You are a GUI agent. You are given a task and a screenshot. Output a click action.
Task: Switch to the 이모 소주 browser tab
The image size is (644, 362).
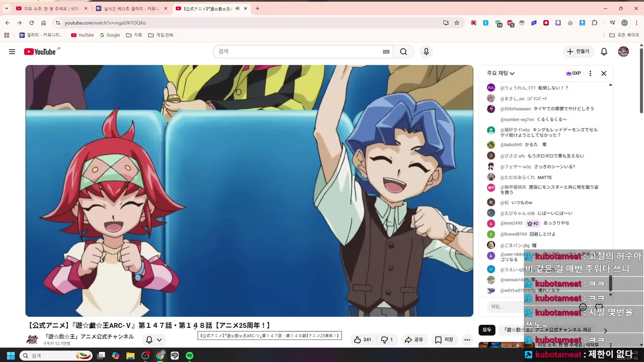coord(51,9)
